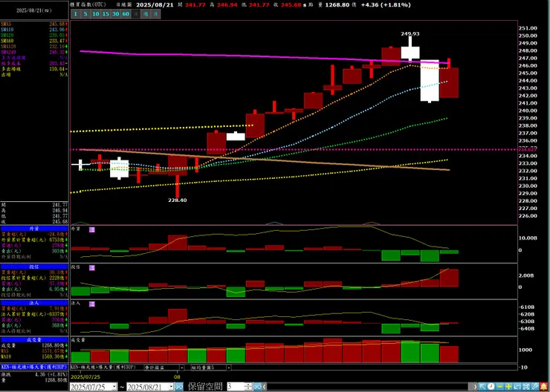Click the date box 2025/08/21 at top left

coord(34,10)
